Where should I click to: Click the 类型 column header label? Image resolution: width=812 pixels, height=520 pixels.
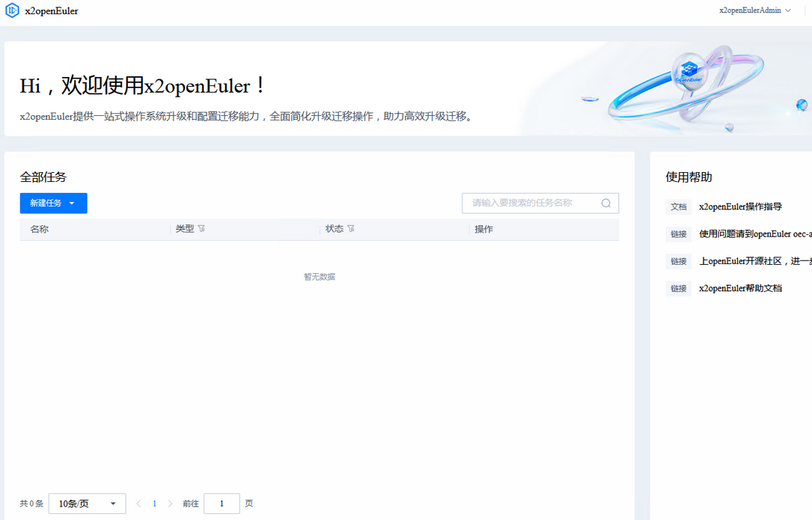[185, 229]
